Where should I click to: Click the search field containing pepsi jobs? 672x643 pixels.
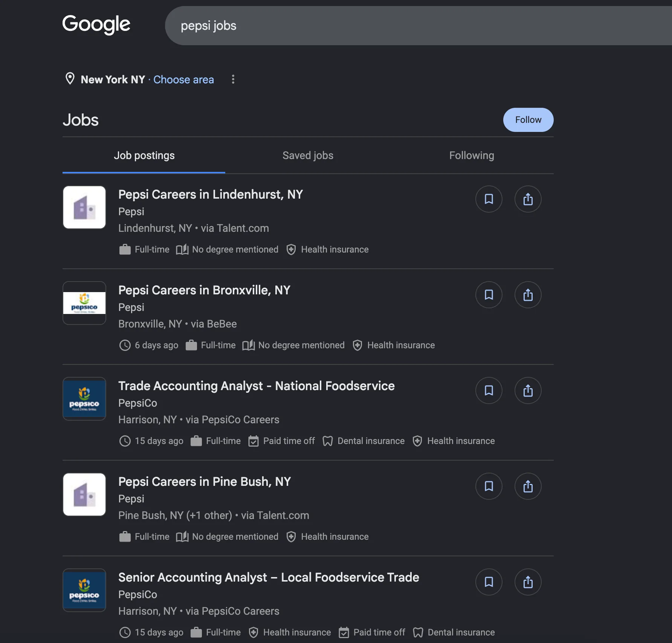418,26
